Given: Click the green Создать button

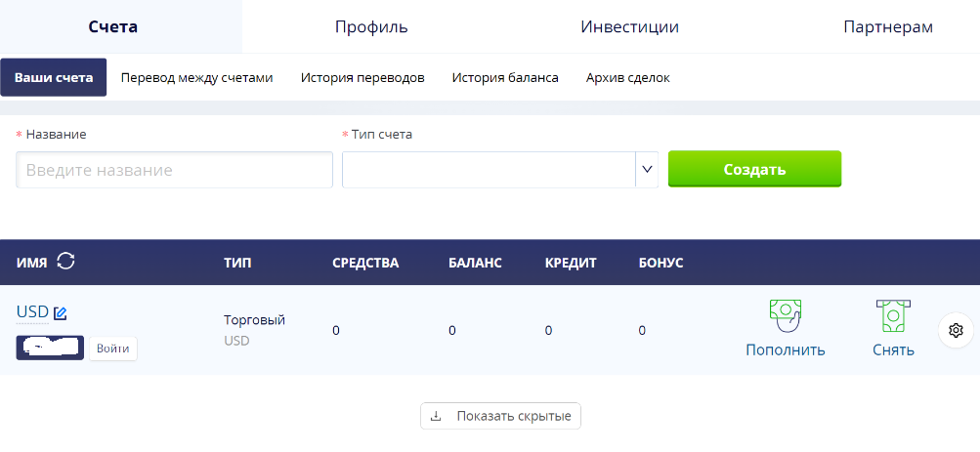Looking at the screenshot, I should point(754,169).
